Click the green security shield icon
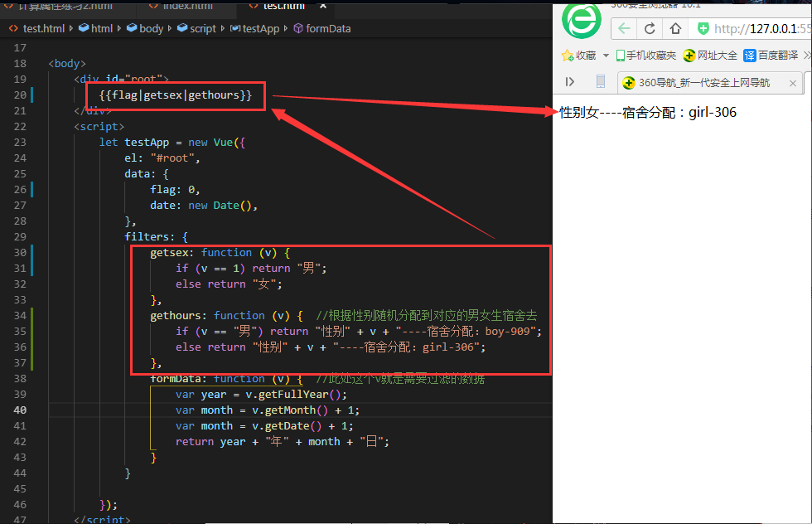 click(703, 28)
